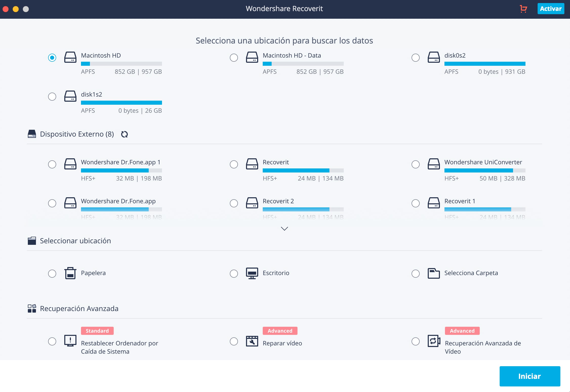The width and height of the screenshot is (570, 392).
Task: Click the Escritorio desktop monitor icon
Action: click(x=252, y=273)
